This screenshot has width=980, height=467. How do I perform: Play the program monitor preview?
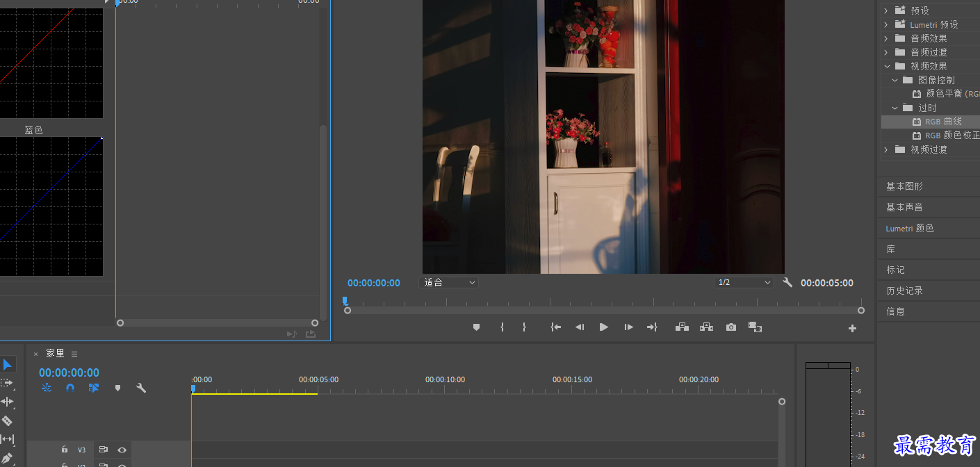pyautogui.click(x=603, y=327)
